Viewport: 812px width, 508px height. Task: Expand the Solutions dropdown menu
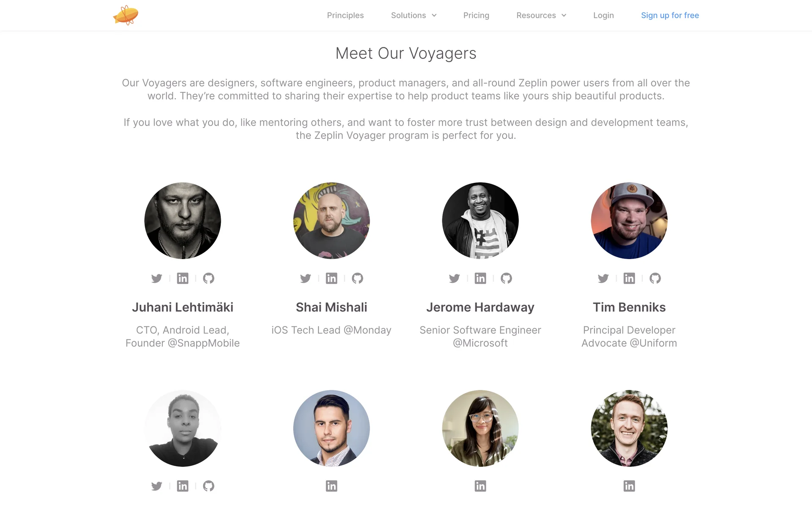(x=414, y=15)
